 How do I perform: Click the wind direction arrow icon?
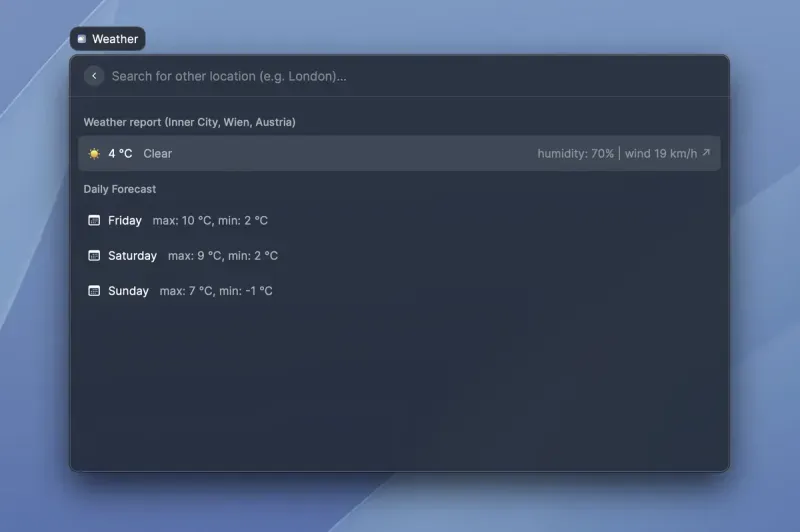coord(706,153)
